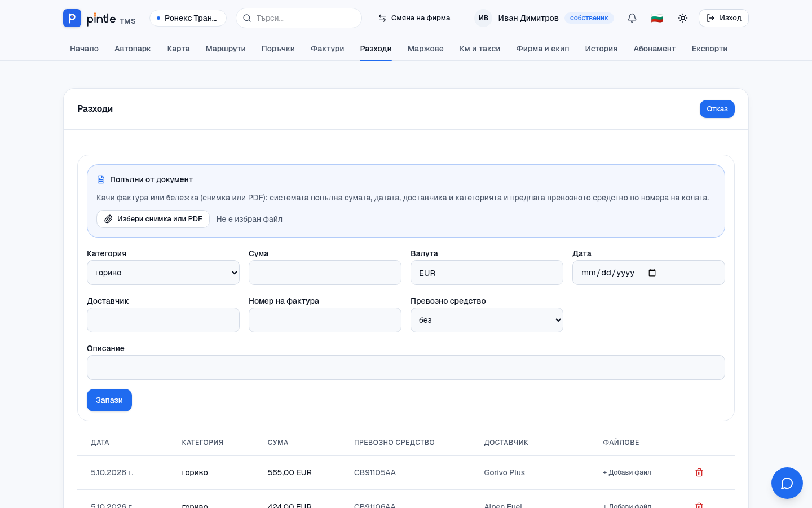Screen dimensions: 812x508
Task: Open the Роненкс Тран company selector
Action: coord(188,18)
